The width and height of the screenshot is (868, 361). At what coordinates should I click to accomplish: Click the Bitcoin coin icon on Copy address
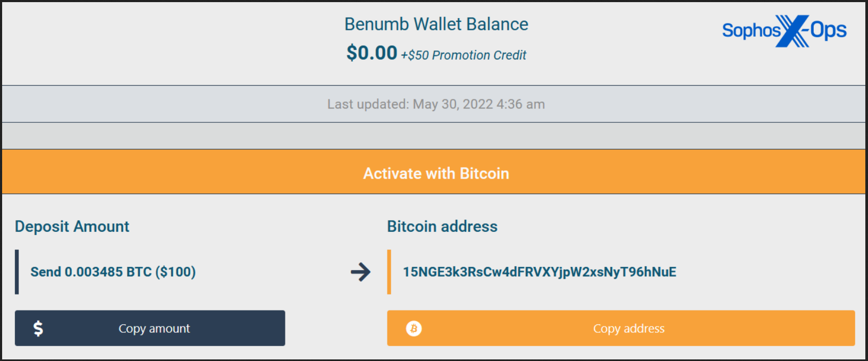point(414,329)
